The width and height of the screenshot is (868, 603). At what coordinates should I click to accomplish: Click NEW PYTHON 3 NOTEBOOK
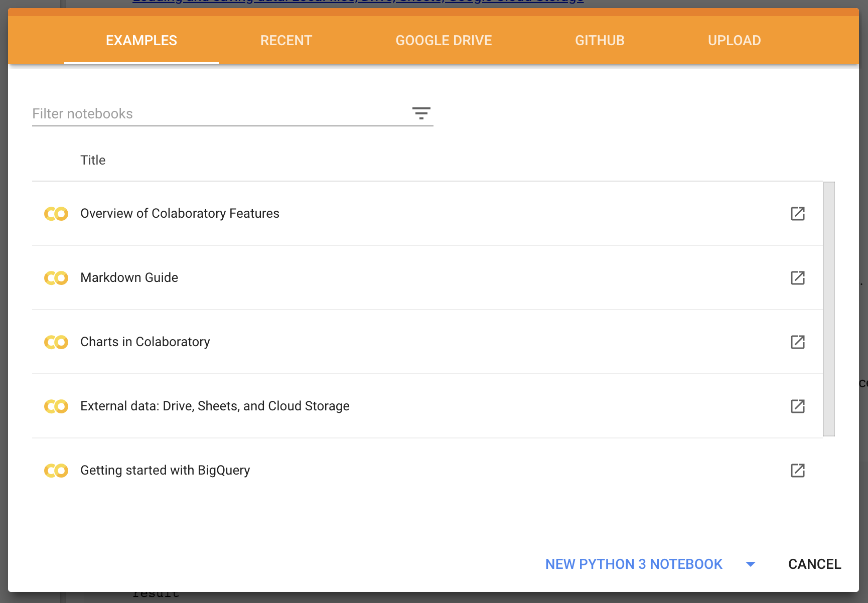(x=633, y=564)
